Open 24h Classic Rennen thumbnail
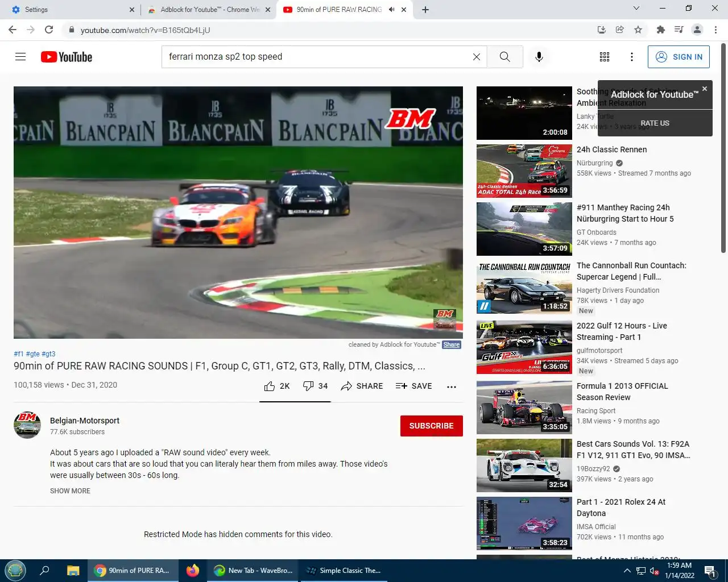This screenshot has width=728, height=582. point(524,171)
